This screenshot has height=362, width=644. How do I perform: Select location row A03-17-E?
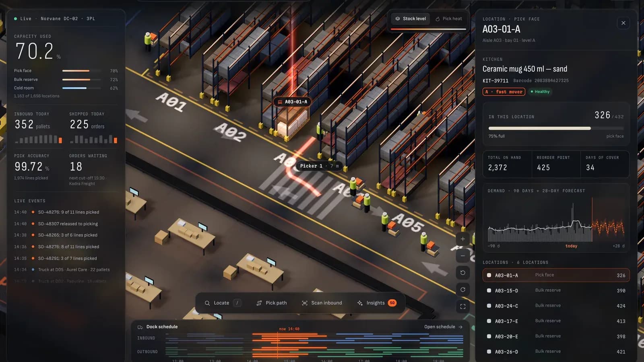[556, 321]
